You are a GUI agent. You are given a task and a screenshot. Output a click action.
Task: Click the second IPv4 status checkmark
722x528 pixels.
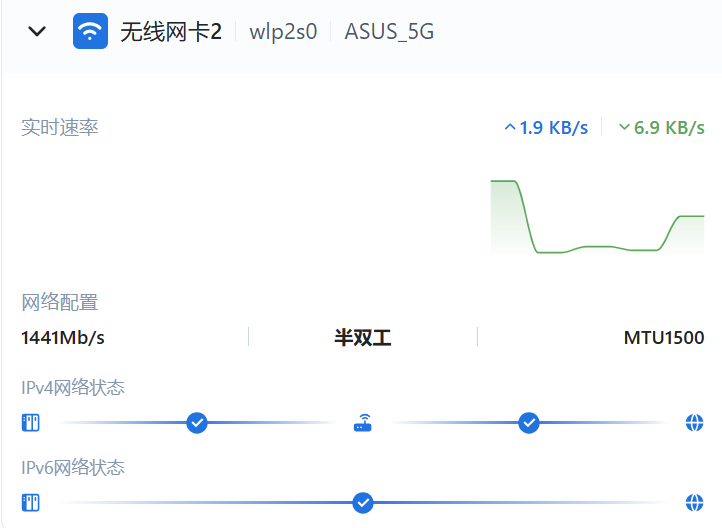click(529, 423)
